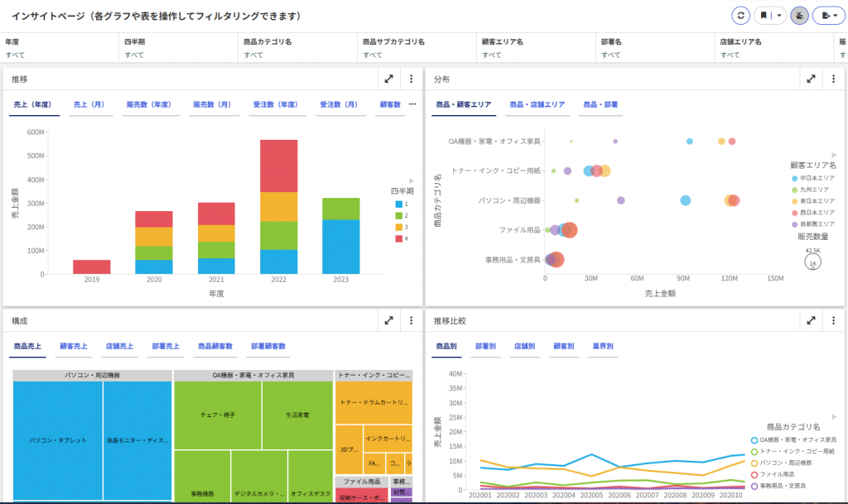Click quarter 1 blue legend swatch
This screenshot has width=848, height=504.
tap(398, 204)
